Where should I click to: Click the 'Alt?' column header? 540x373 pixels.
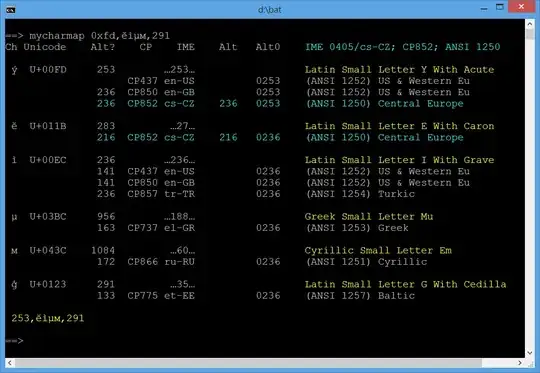pos(103,47)
